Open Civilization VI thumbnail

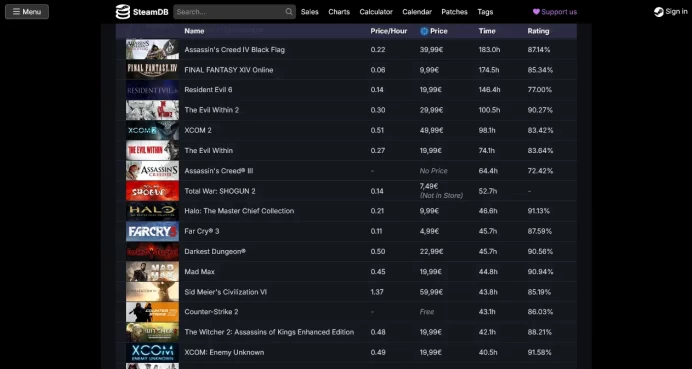pos(152,292)
